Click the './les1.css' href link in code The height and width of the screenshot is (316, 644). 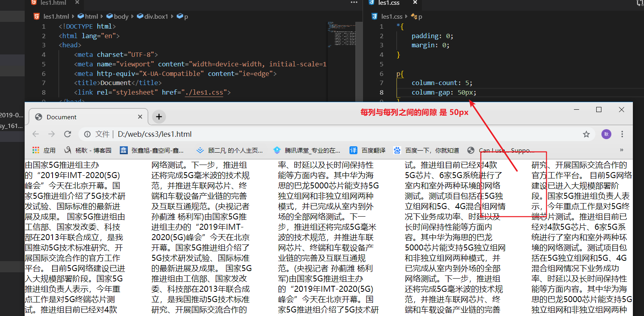(x=204, y=92)
